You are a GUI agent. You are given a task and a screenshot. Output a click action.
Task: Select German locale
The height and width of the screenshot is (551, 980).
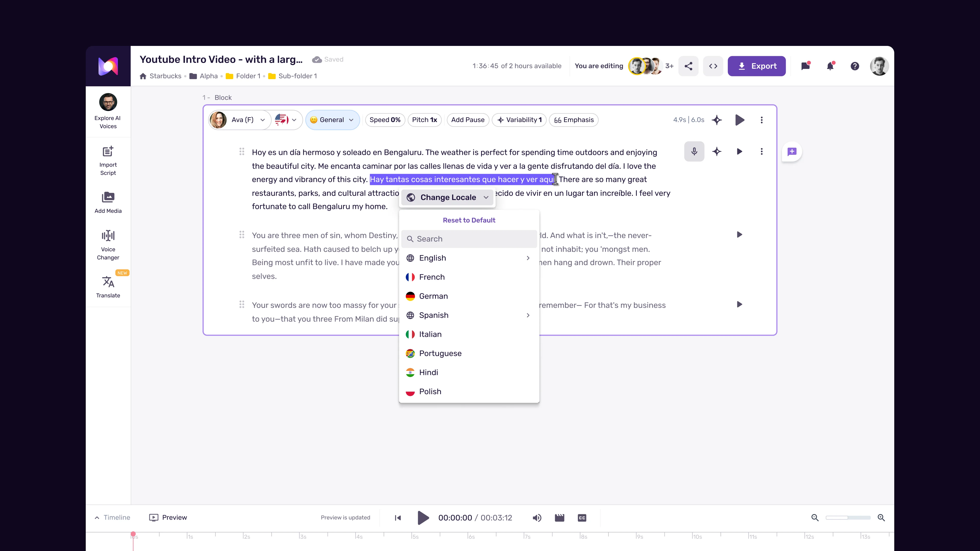point(469,296)
